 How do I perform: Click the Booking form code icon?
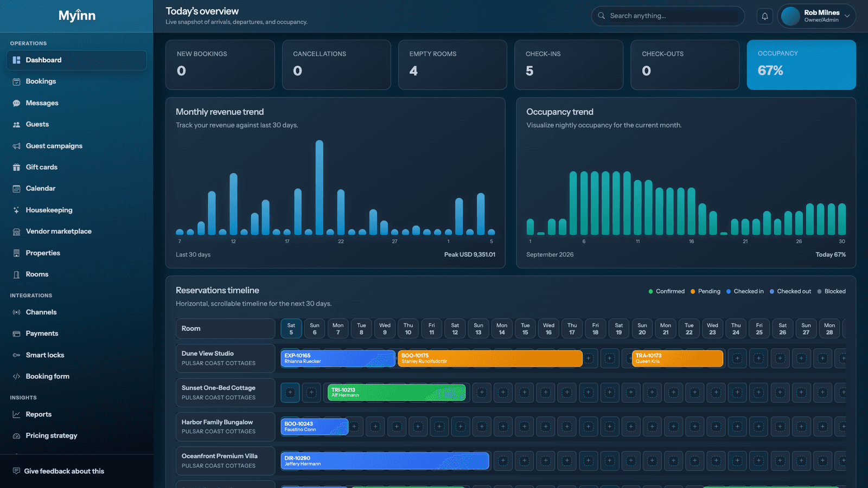16,376
